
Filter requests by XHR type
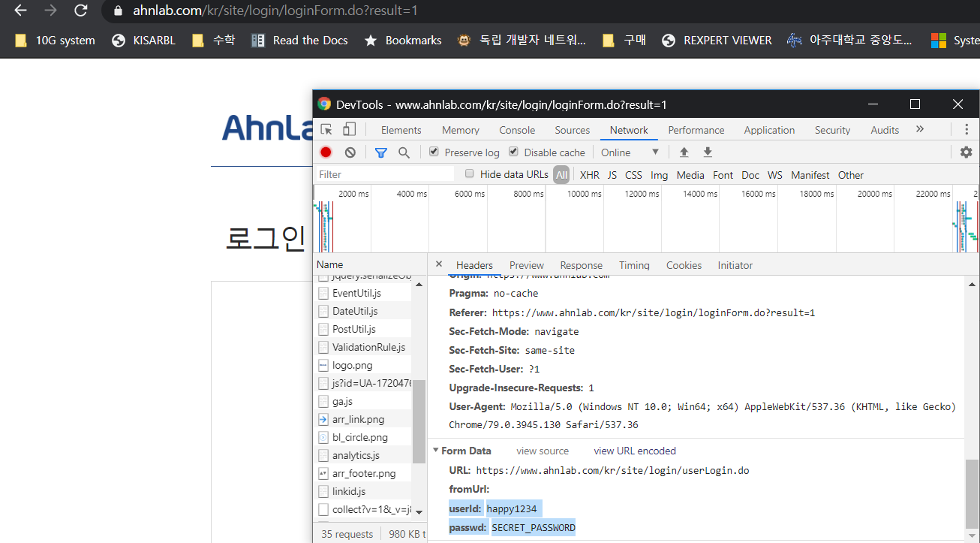coord(590,175)
